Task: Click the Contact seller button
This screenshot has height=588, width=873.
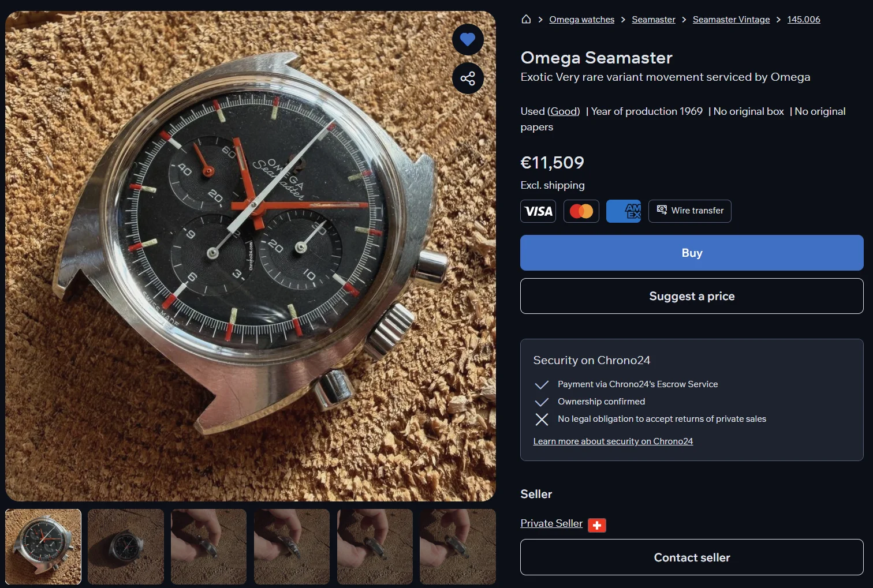Action: (692, 557)
